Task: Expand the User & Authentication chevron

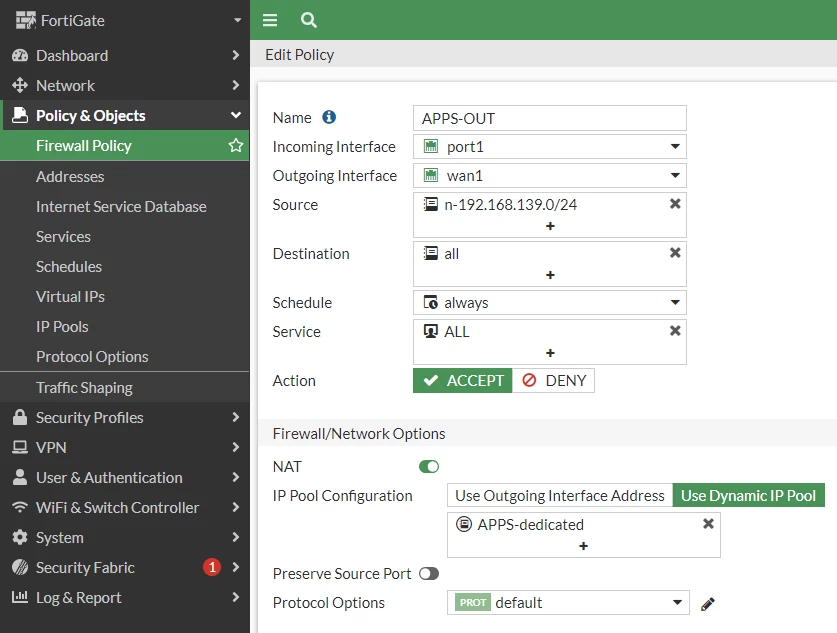Action: pyautogui.click(x=236, y=477)
